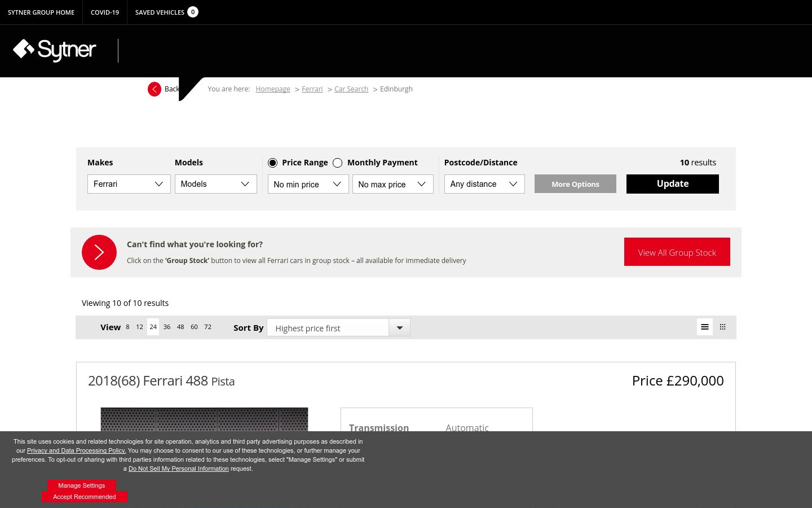
Task: Select the Price Range radio button
Action: tap(273, 163)
